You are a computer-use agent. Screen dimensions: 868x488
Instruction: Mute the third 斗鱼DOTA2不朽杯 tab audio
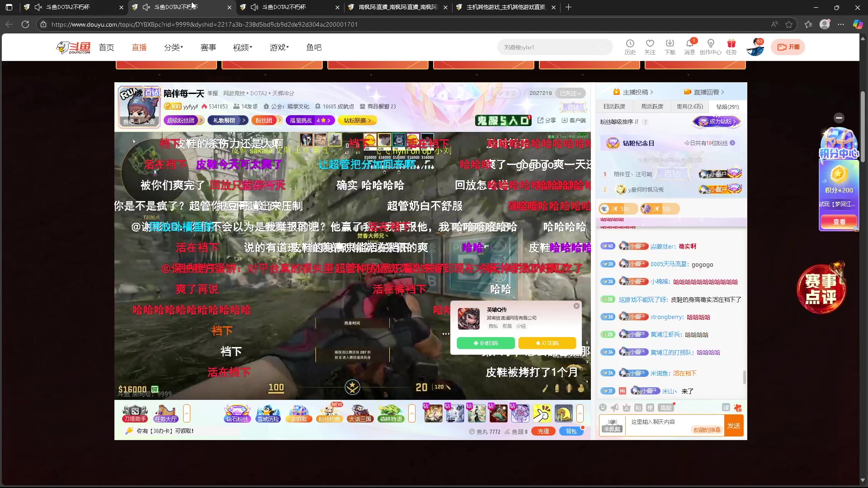point(254,7)
